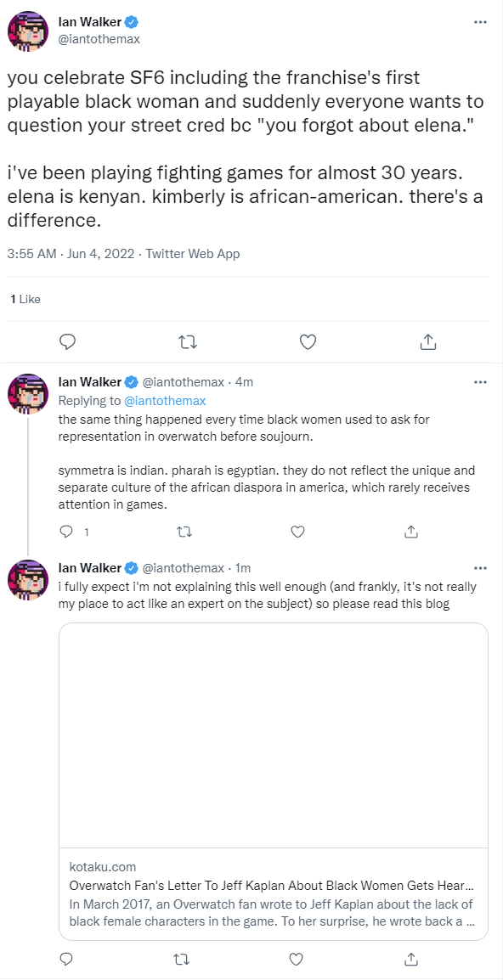Retweet the tweet linking the Kotaku article
The height and width of the screenshot is (980, 503).
tap(184, 959)
